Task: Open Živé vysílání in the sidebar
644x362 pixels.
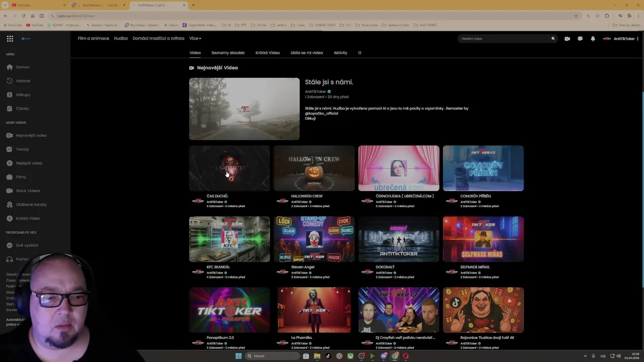Action: [x=23, y=245]
